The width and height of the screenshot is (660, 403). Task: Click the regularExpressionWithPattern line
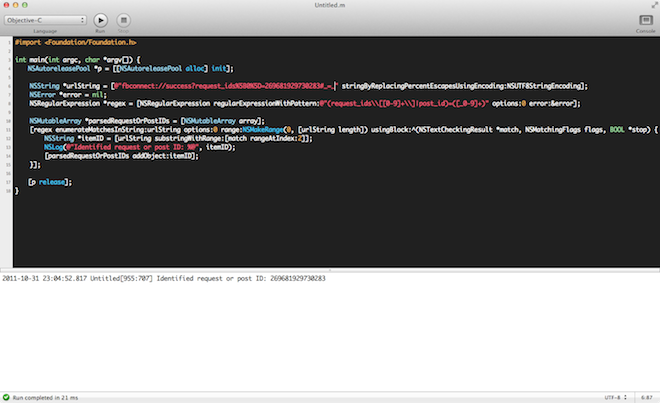[x=305, y=103]
